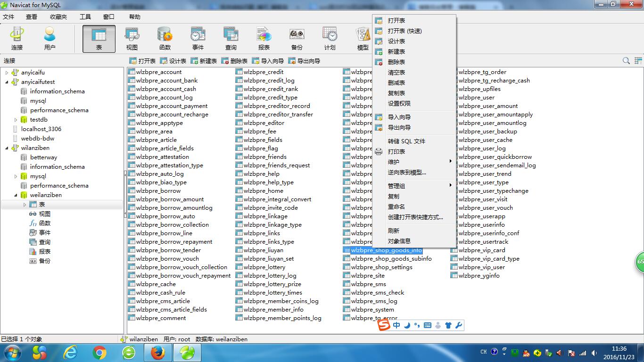Toggle Sogou full/half width moon icon
The height and width of the screenshot is (362, 644).
(x=407, y=325)
